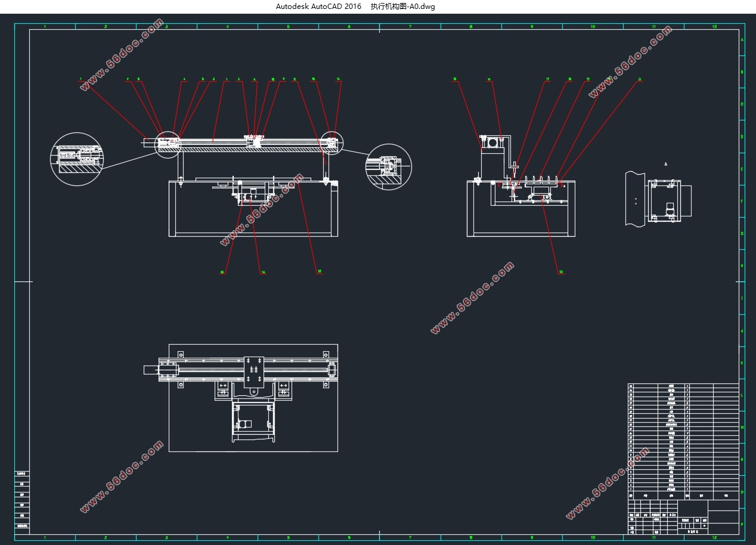The height and width of the screenshot is (545, 756).
Task: Click zone number 6 on the top border
Action: 349,27
